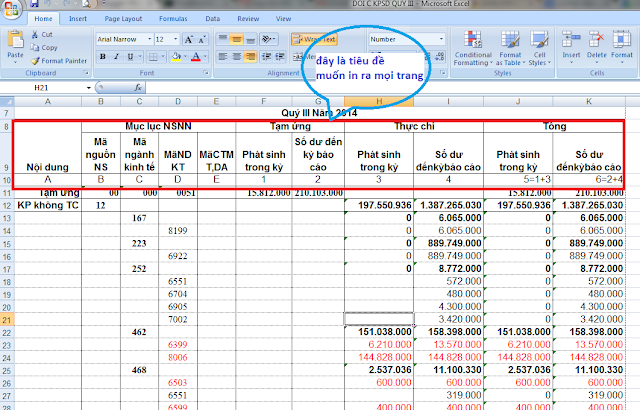
Task: Open the Underline style dropdown arrow
Action: click(x=140, y=57)
